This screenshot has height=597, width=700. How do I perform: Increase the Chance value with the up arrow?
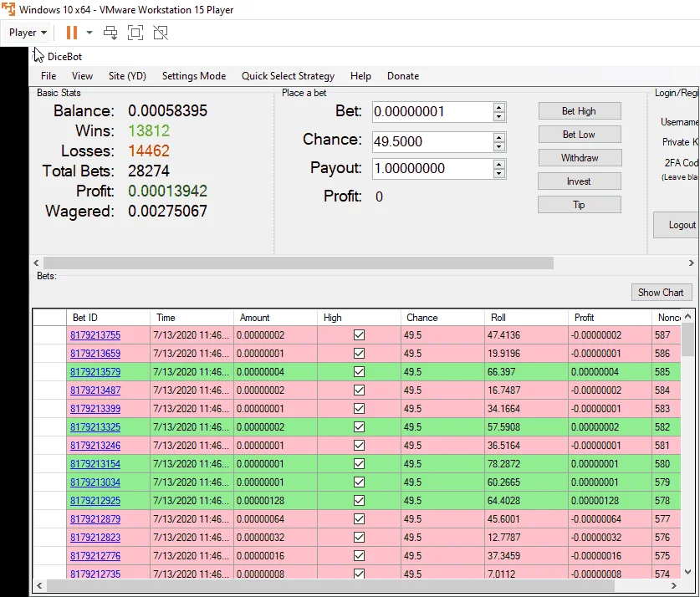click(x=499, y=136)
